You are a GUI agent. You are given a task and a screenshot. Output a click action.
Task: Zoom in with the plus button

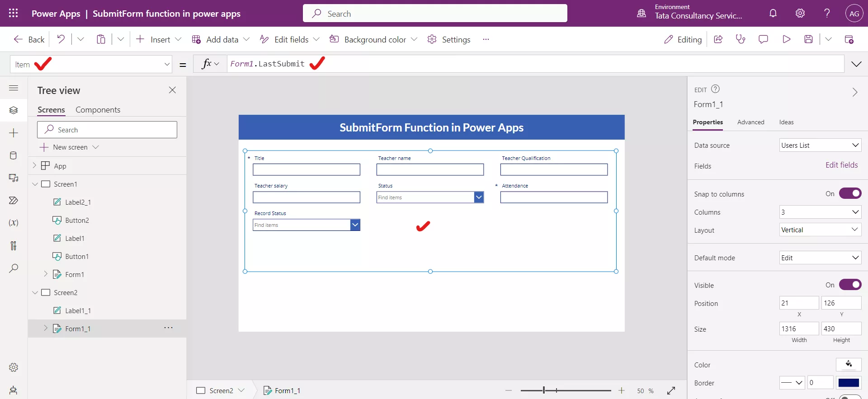[622, 390]
